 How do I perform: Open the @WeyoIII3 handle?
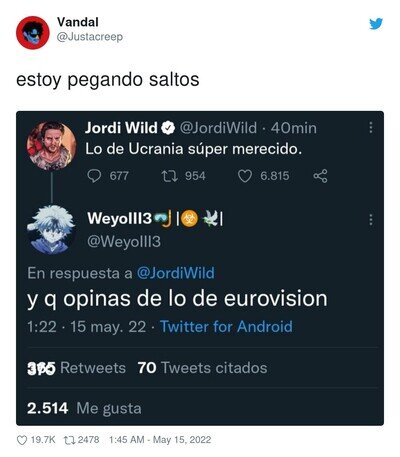click(124, 241)
